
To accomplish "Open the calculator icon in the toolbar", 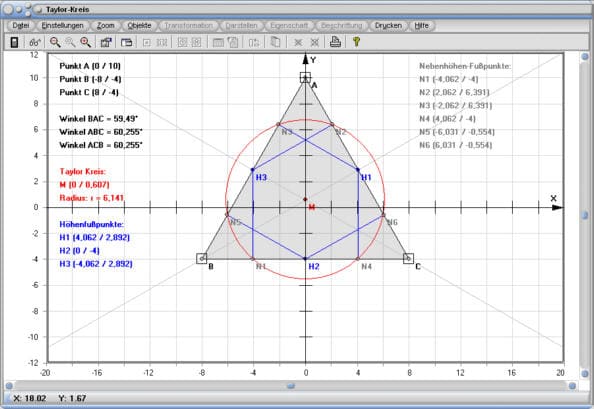I will coord(14,42).
